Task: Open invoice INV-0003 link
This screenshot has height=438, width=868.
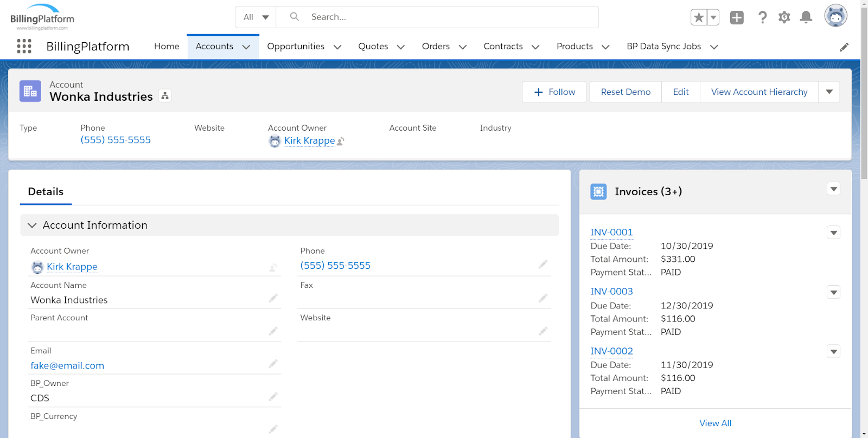Action: pyautogui.click(x=611, y=292)
